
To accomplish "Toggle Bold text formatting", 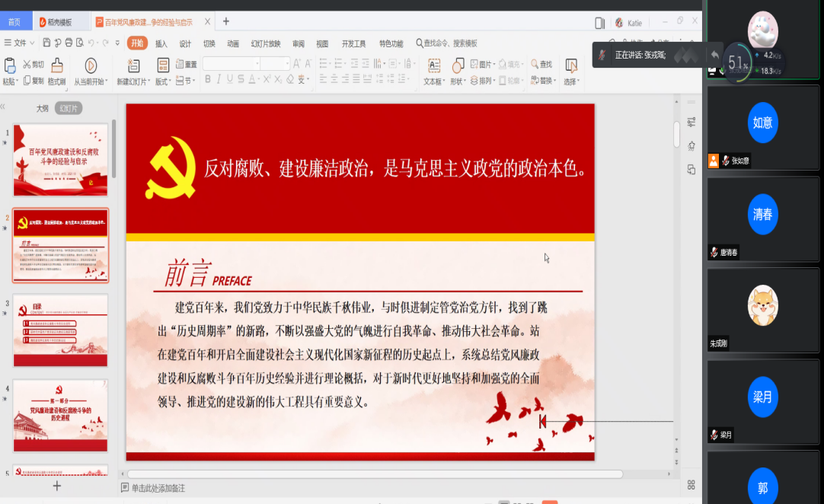I will click(x=208, y=80).
